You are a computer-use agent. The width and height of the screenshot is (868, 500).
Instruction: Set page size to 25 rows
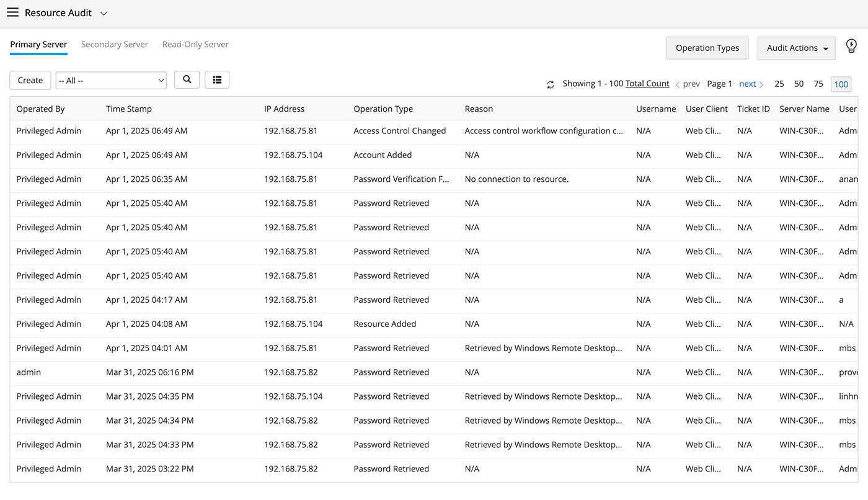(x=779, y=84)
